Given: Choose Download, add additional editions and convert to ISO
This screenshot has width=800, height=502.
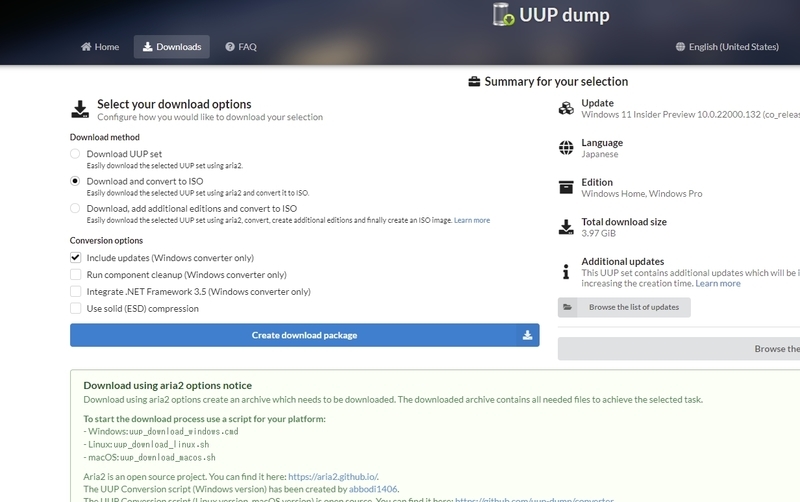Looking at the screenshot, I should pyautogui.click(x=75, y=208).
